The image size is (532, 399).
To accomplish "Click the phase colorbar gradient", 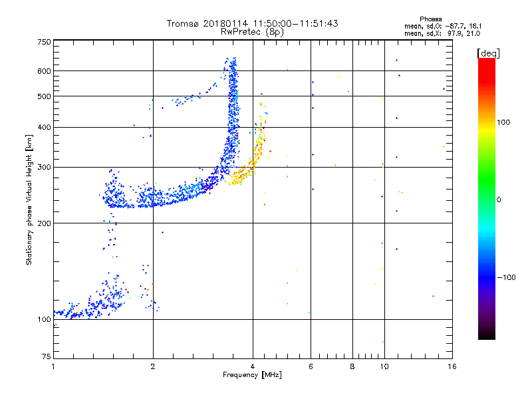I will coord(487,199).
